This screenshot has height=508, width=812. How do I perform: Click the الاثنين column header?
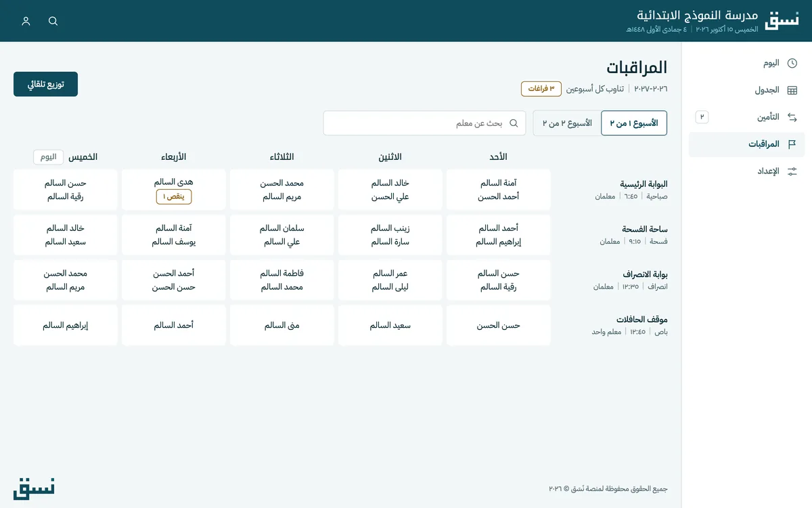coord(390,157)
